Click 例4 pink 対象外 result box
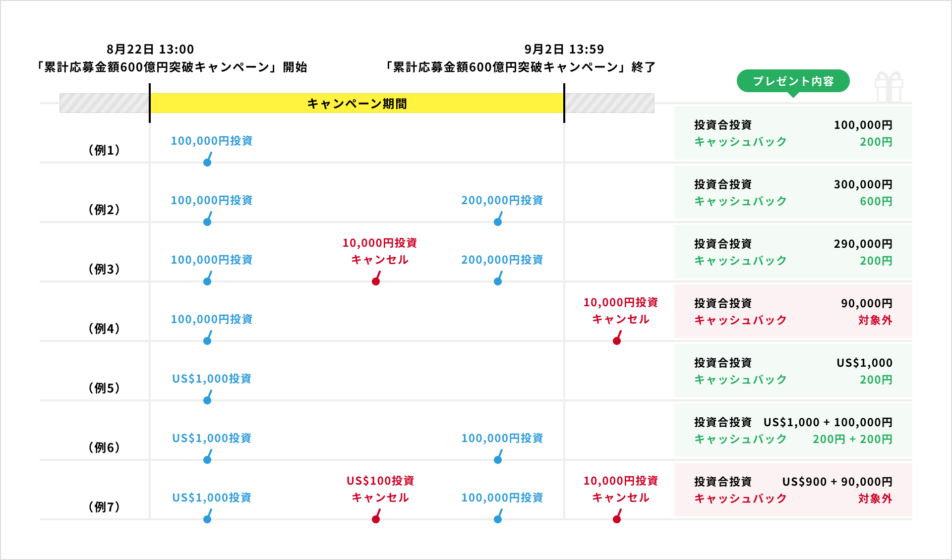Image resolution: width=952 pixels, height=560 pixels. (793, 311)
